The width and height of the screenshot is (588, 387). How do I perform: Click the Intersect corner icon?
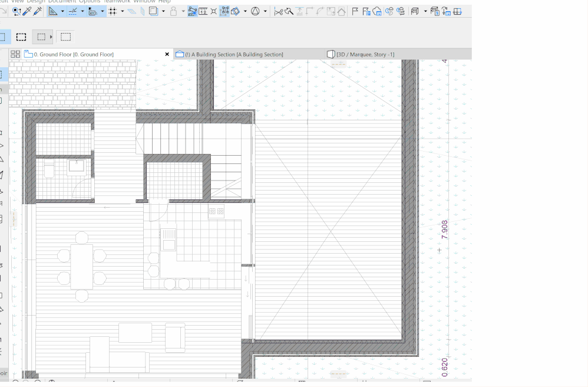pyautogui.click(x=310, y=12)
